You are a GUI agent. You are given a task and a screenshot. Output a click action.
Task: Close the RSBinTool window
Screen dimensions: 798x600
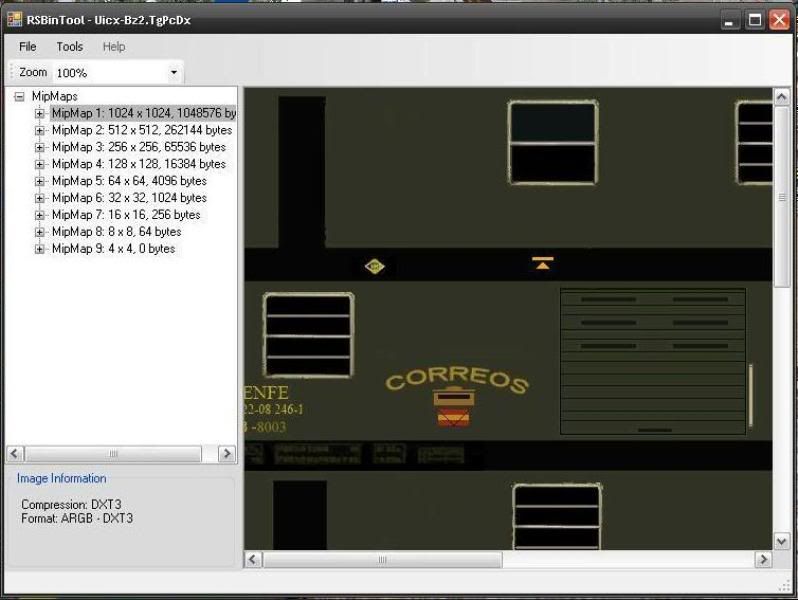coord(779,20)
